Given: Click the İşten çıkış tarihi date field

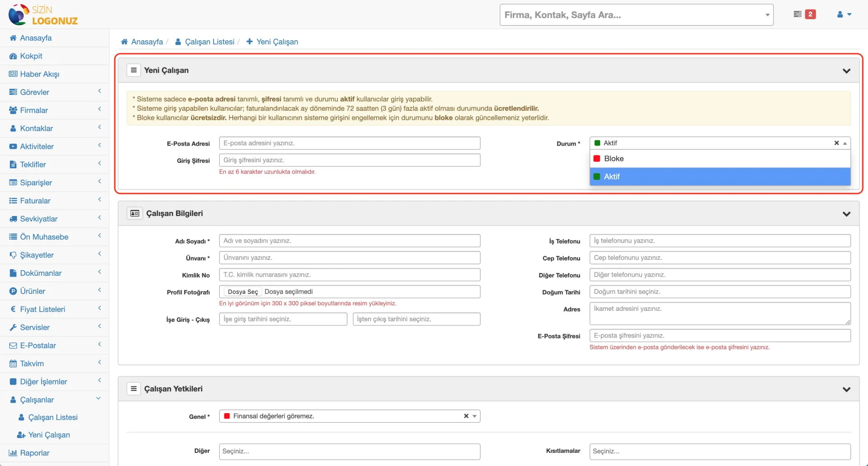Looking at the screenshot, I should pyautogui.click(x=416, y=319).
